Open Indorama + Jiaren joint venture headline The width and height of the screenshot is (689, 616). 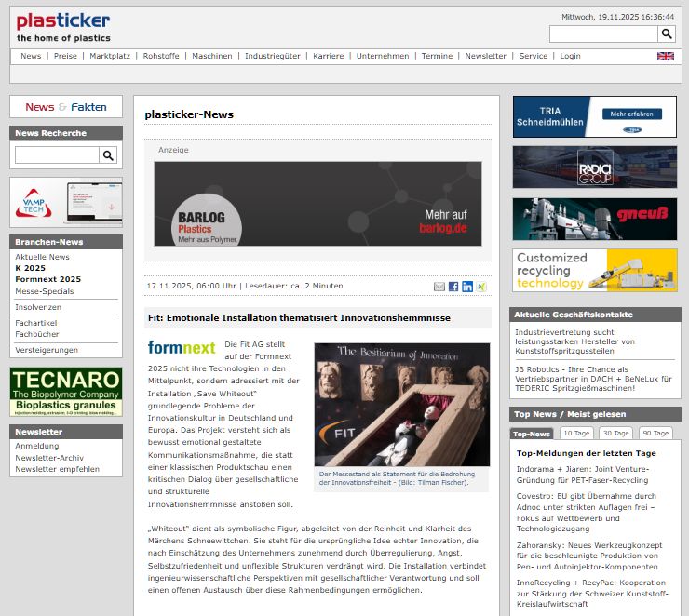click(583, 475)
